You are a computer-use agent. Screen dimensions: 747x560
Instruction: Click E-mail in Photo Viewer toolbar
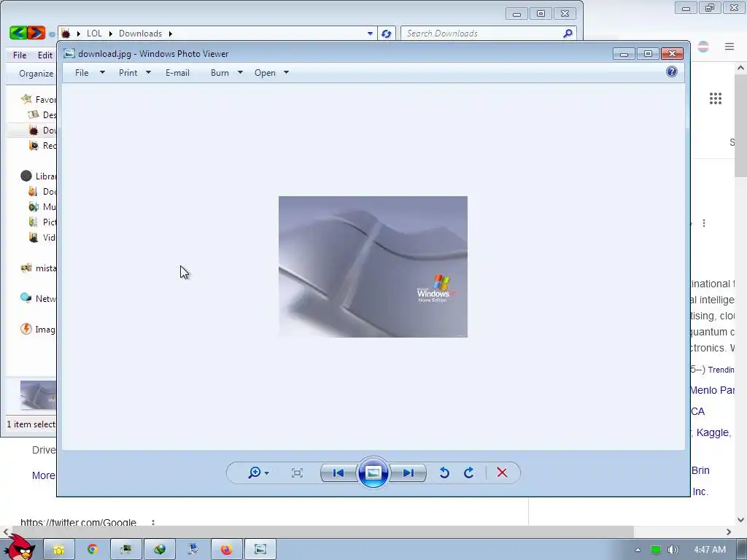pyautogui.click(x=178, y=73)
